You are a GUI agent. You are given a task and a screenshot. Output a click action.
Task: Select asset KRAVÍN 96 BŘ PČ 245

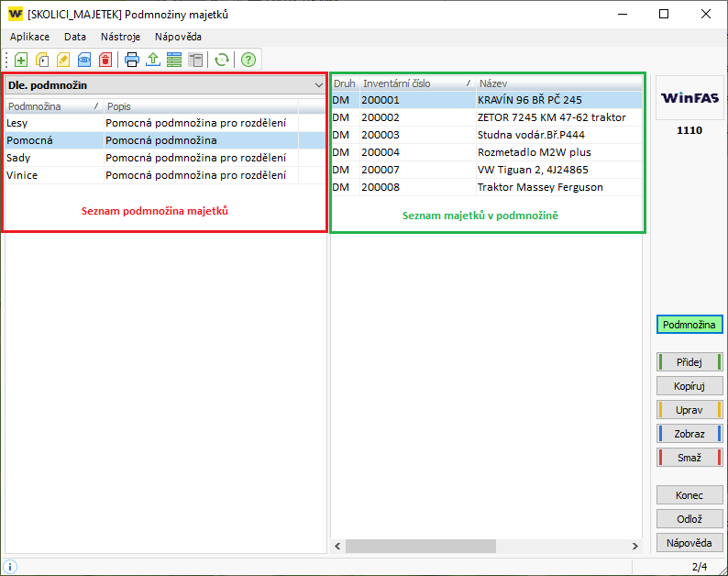click(x=487, y=100)
